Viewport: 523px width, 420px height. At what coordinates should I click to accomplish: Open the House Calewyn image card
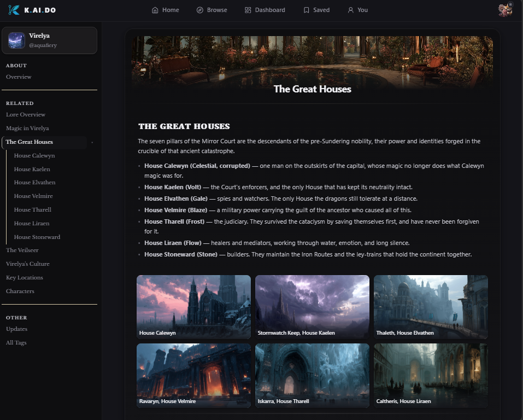tap(193, 307)
